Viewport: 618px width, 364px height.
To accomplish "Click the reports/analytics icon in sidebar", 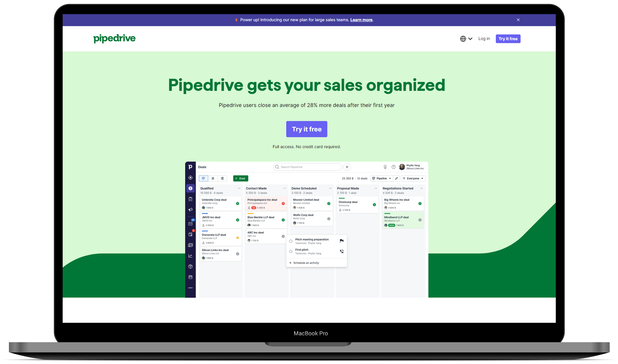I will [191, 256].
